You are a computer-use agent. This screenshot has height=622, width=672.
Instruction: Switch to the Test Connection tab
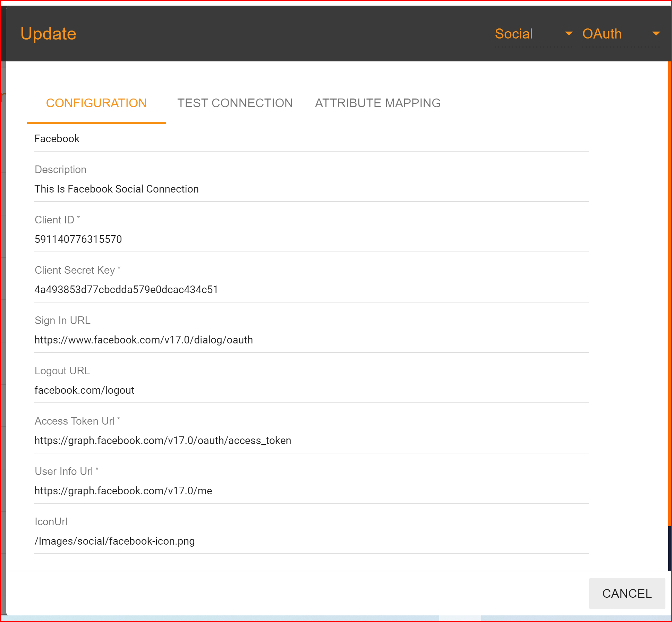[235, 103]
